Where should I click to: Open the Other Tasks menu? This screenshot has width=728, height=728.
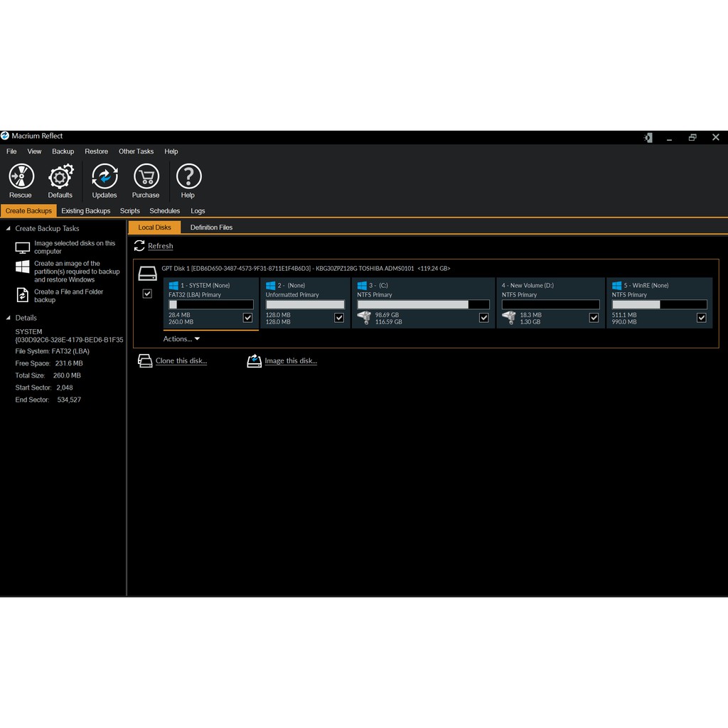(136, 151)
